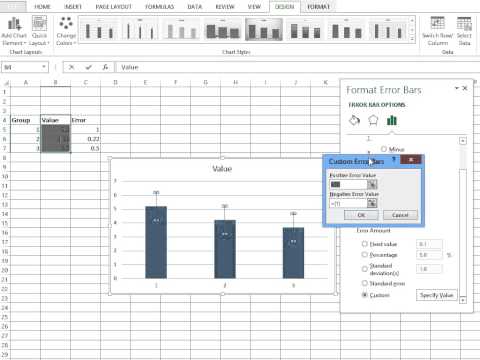Open Change Colors palette
The height and width of the screenshot is (360, 480).
(x=66, y=31)
